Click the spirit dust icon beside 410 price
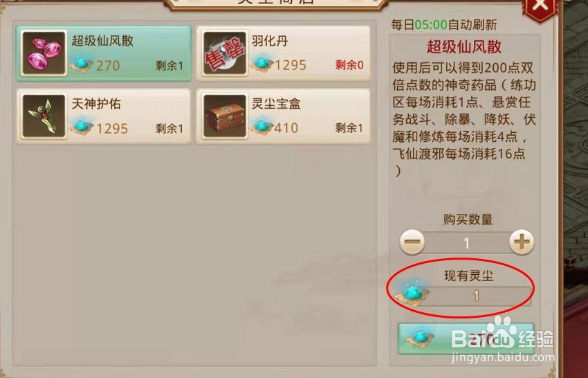The width and height of the screenshot is (588, 378). click(x=262, y=127)
